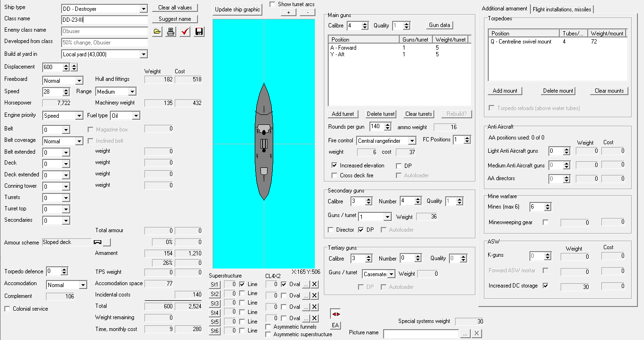
Task: Switch to Flight installations, missiles tab
Action: coord(562,9)
